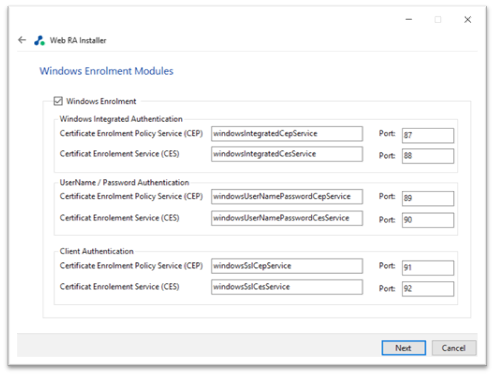This screenshot has width=495, height=376.
Task: Select the windowsIntegratedCesService name field
Action: (287, 154)
